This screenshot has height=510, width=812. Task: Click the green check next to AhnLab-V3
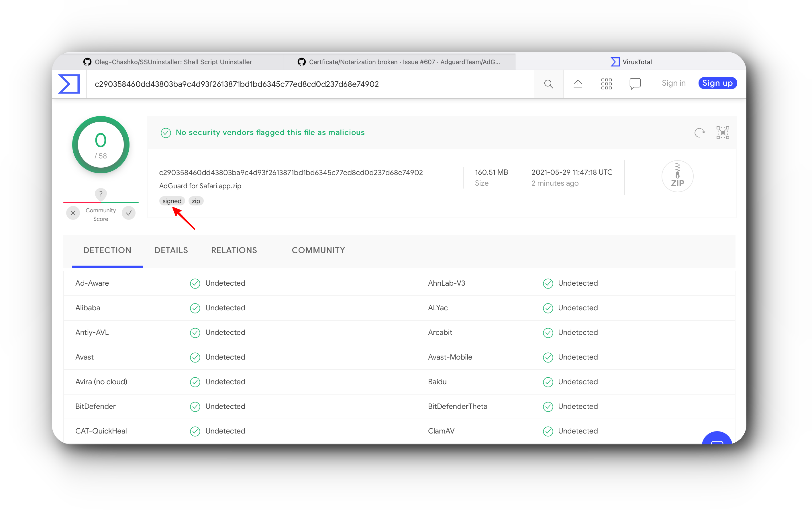coord(548,283)
